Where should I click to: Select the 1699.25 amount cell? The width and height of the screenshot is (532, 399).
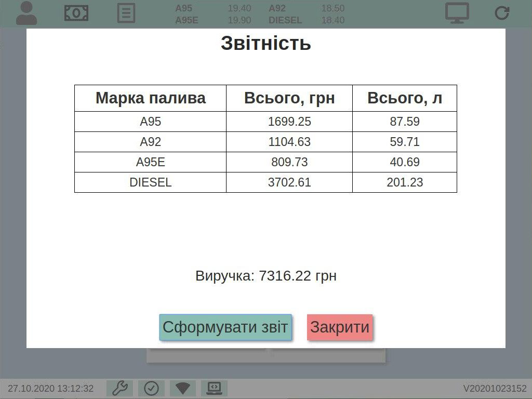289,122
